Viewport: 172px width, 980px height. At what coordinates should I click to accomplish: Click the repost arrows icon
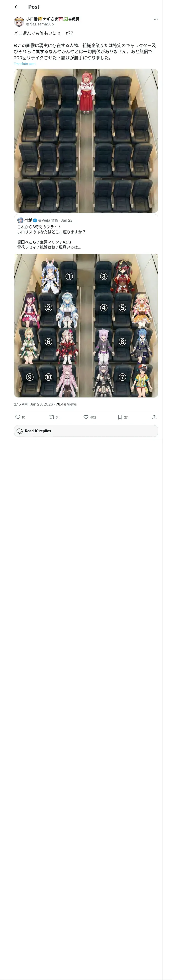pos(51,417)
